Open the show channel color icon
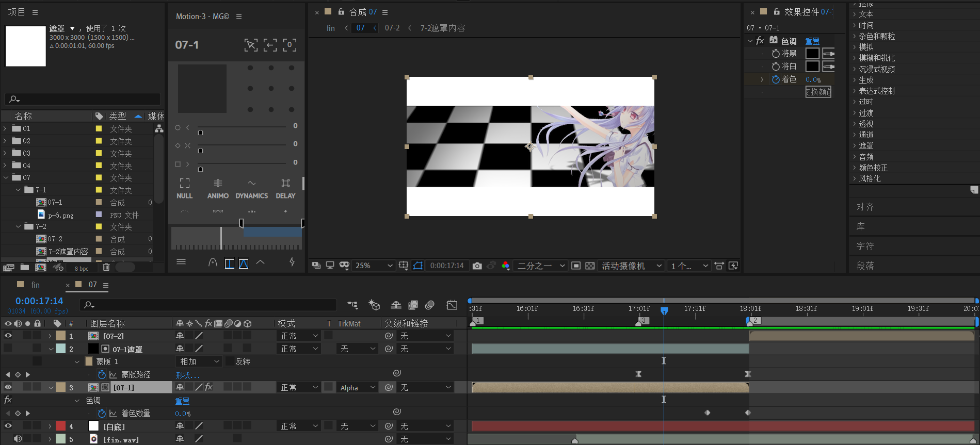980x445 pixels. (505, 266)
